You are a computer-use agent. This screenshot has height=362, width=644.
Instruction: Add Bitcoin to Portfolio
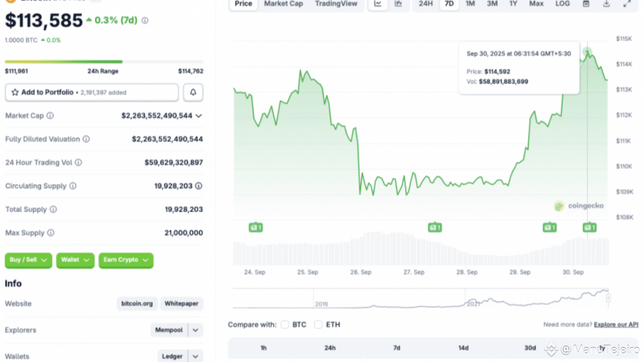(x=92, y=93)
